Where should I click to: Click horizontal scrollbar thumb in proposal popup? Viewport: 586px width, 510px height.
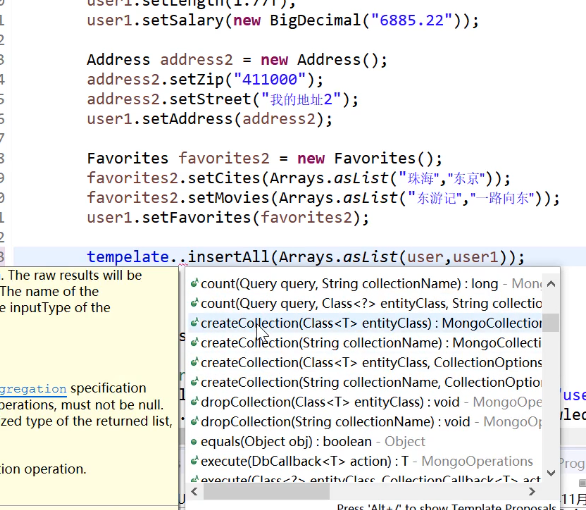[266, 492]
